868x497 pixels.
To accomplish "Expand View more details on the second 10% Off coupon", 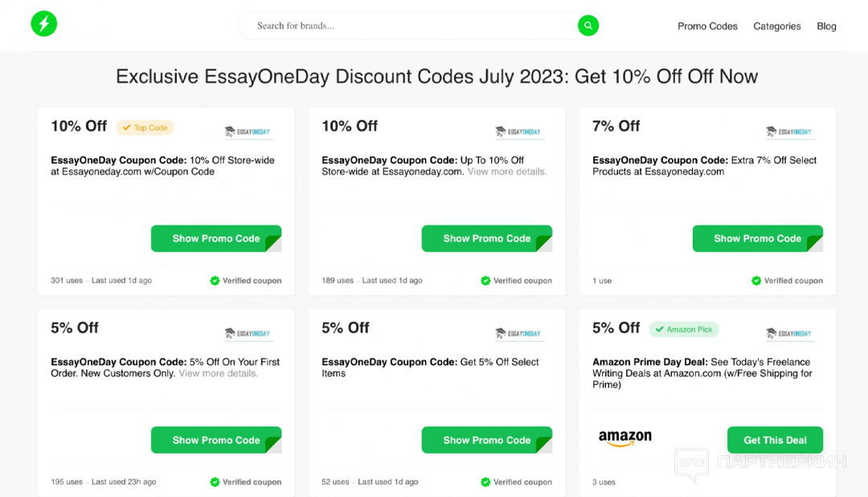I will (506, 171).
